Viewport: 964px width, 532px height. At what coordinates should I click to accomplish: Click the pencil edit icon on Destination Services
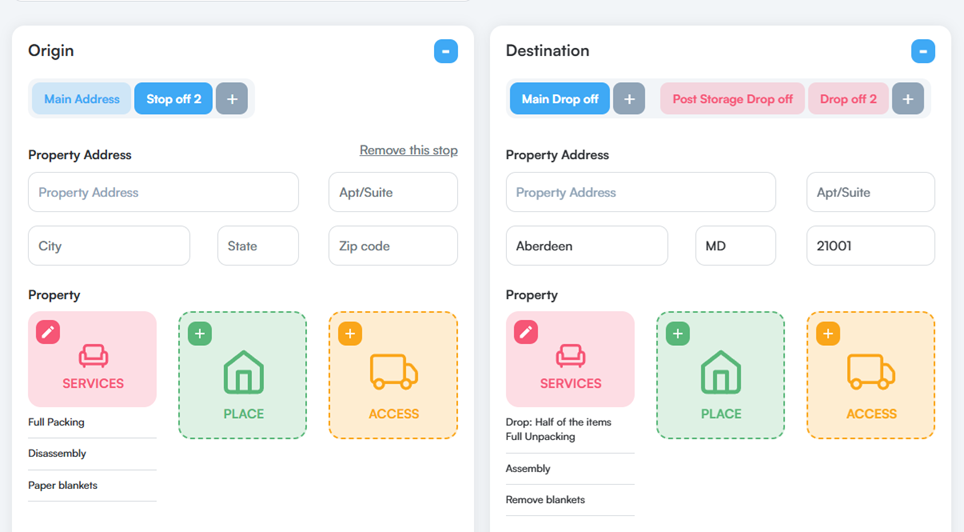click(x=526, y=332)
